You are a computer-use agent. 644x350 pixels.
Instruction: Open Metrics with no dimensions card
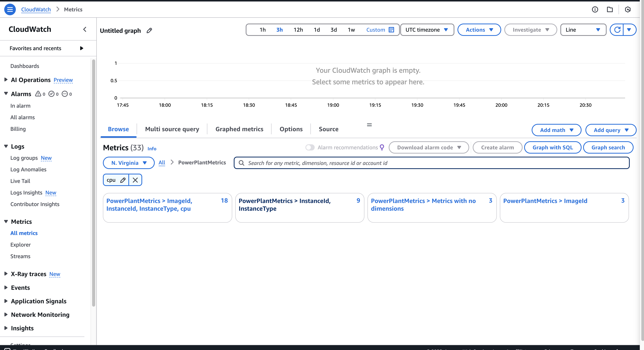432,208
